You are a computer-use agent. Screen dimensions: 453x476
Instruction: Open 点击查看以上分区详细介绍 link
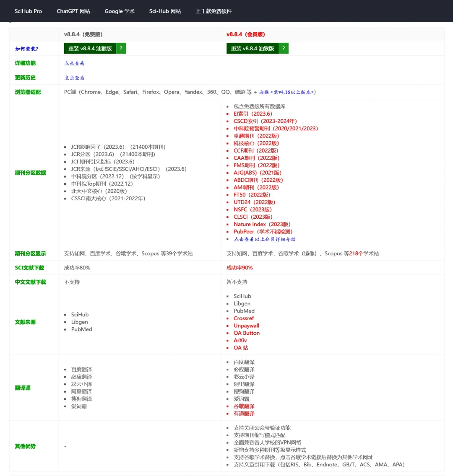(x=264, y=239)
